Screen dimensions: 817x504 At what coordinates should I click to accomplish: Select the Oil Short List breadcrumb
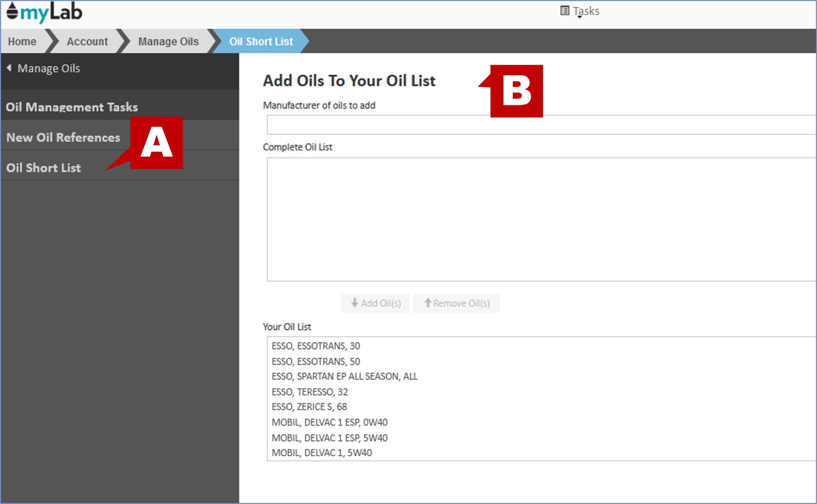pos(261,41)
